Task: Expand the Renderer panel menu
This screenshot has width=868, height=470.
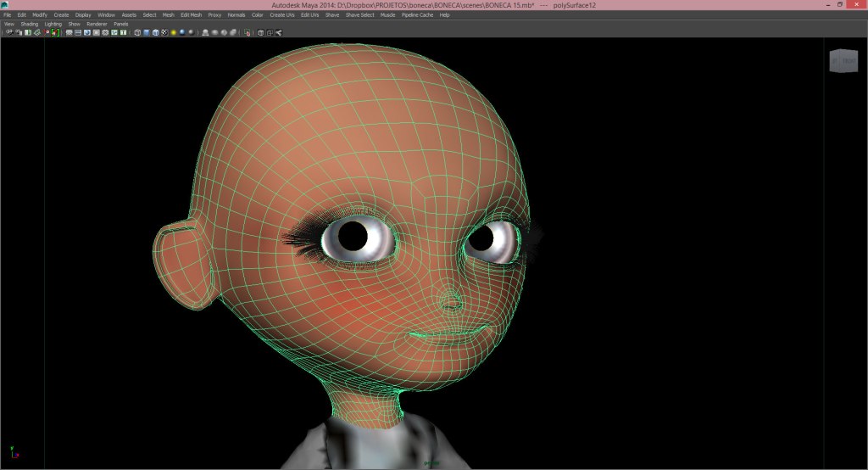Action: (97, 24)
